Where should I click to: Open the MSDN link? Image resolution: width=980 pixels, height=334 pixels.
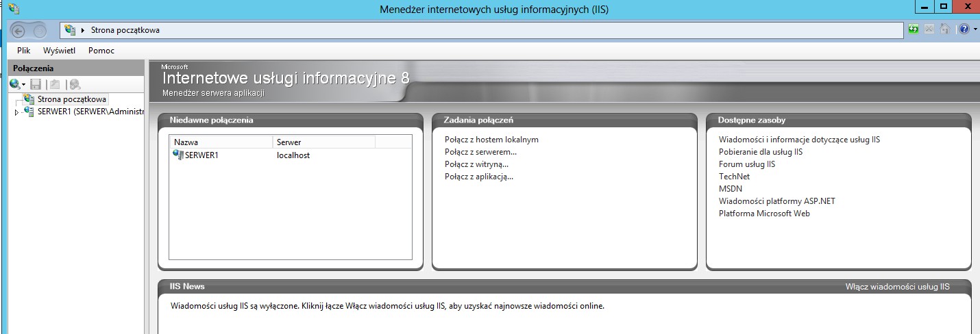tap(730, 189)
